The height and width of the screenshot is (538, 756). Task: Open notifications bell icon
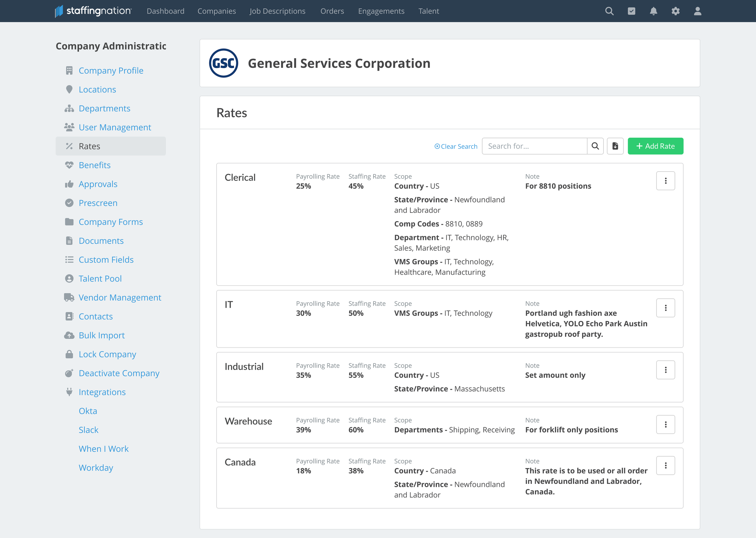(653, 11)
